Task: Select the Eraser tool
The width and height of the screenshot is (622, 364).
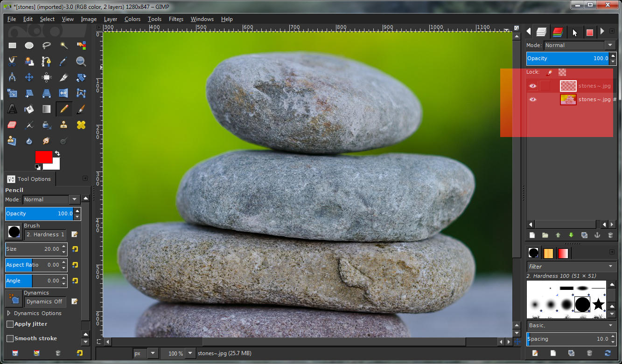Action: [x=12, y=125]
